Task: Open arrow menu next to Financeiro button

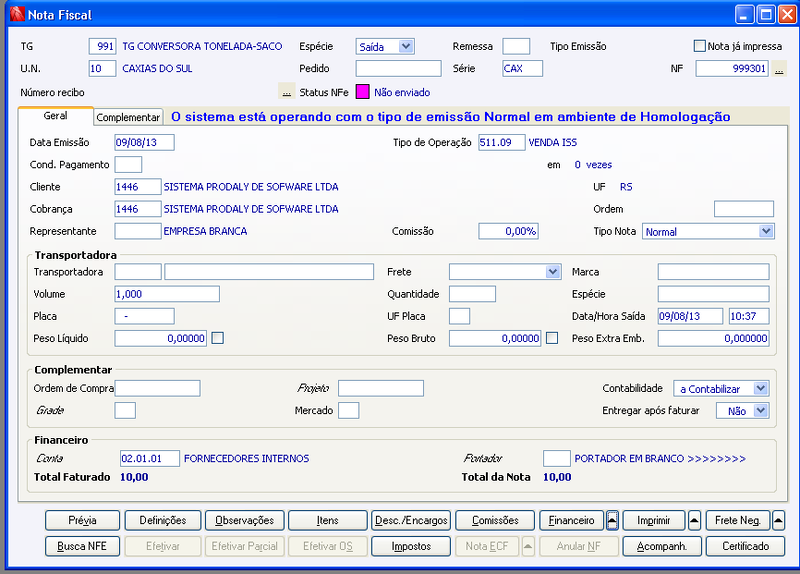Action: coord(612,520)
